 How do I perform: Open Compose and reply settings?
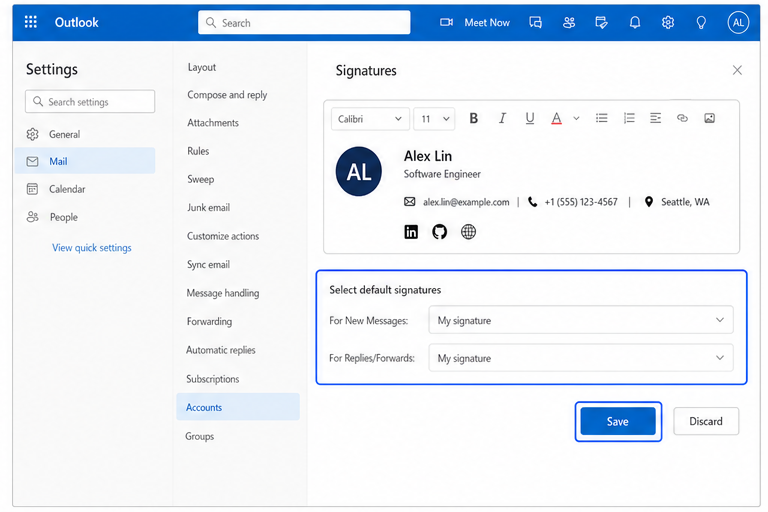[x=227, y=95]
